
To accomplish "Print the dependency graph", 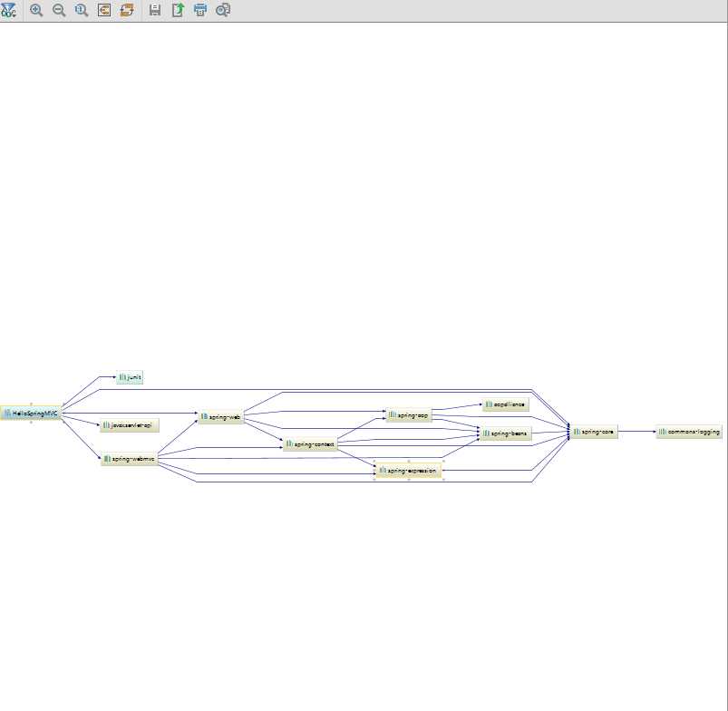I will (x=200, y=10).
